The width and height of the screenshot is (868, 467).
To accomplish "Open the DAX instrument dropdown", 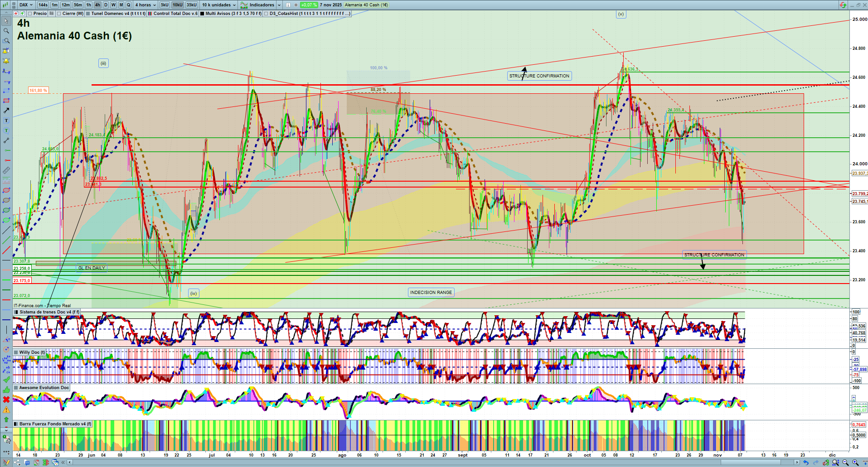I will (25, 5).
